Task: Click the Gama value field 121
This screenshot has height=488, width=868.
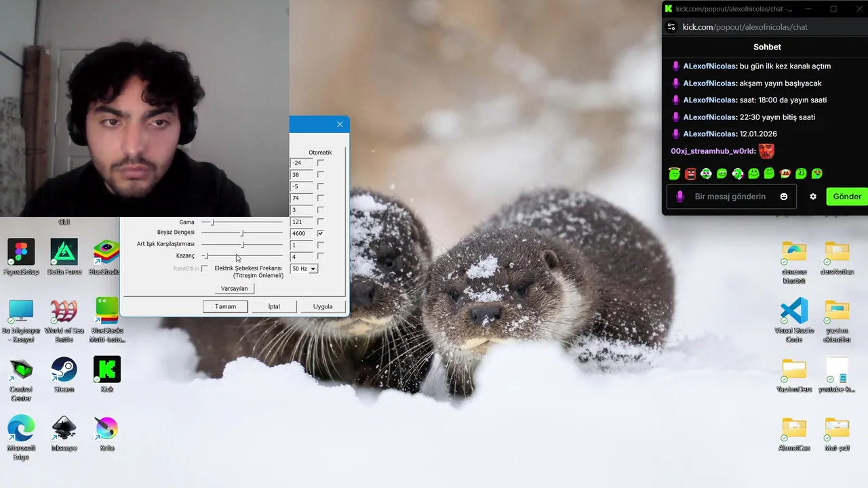Action: tap(301, 222)
